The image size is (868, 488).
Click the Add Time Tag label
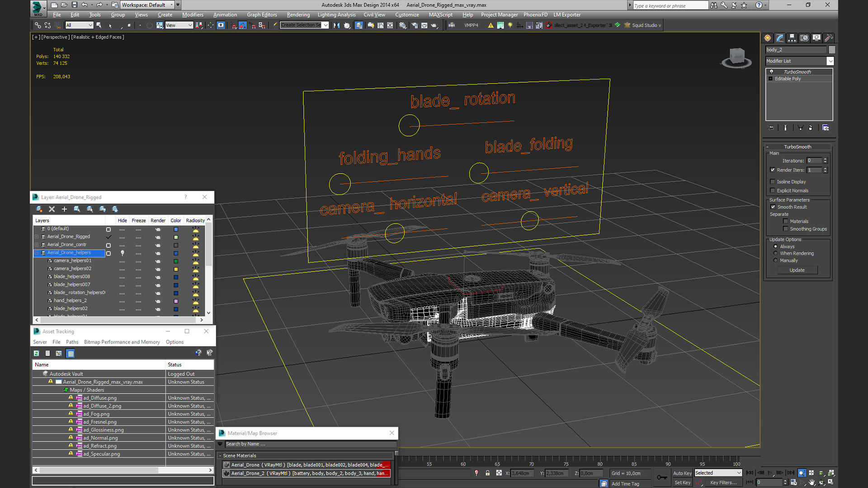tap(625, 484)
